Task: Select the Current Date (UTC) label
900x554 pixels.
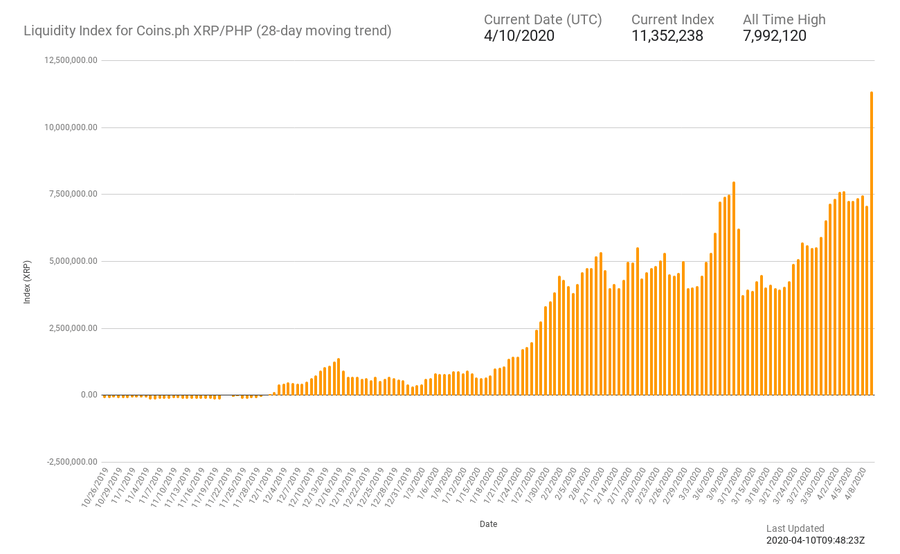Action: [542, 20]
